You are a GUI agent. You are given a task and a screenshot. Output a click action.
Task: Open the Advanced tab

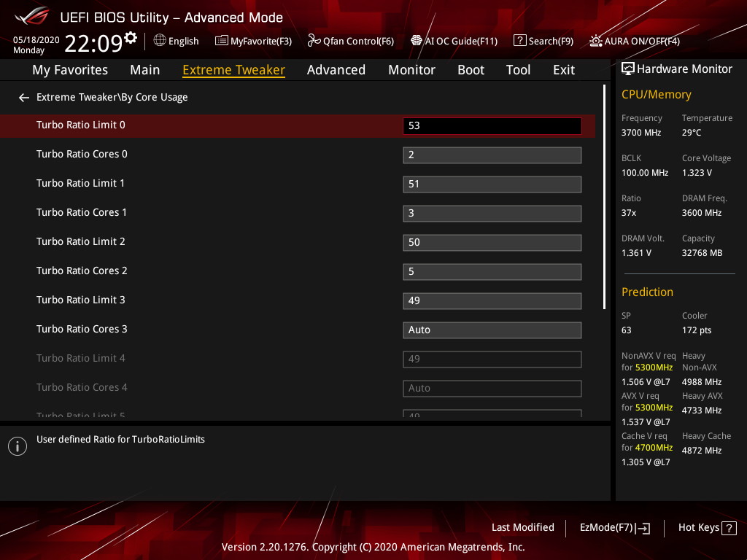coord(336,70)
